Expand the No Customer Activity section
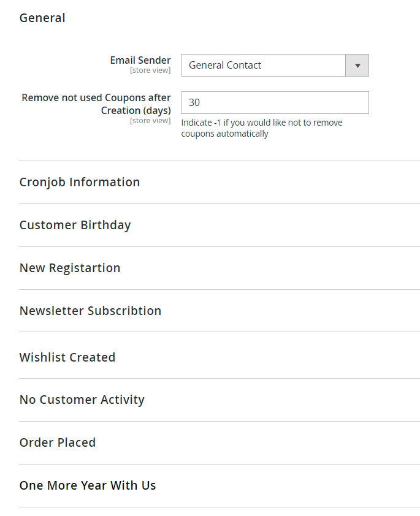This screenshot has height=516, width=420. (82, 400)
